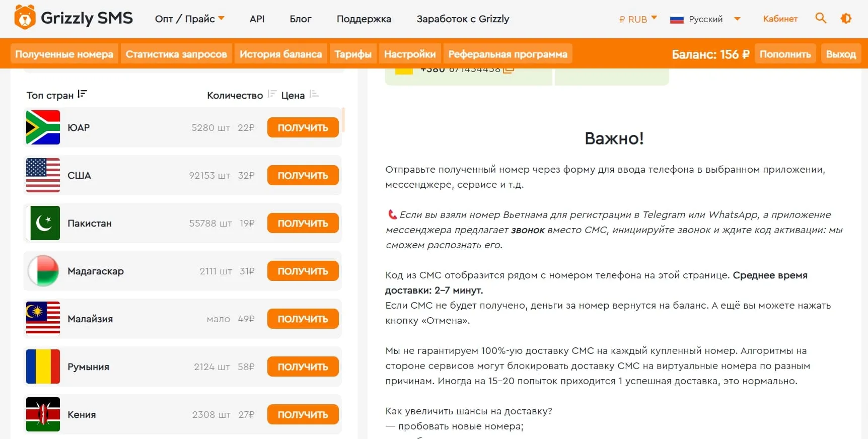This screenshot has width=868, height=439.
Task: Click the Russian flag language icon
Action: (x=677, y=20)
